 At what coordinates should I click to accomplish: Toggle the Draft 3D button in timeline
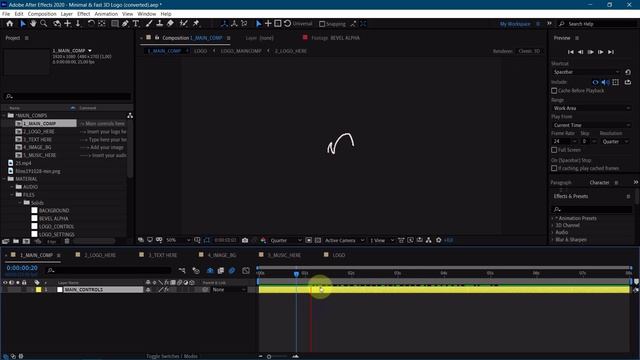(x=196, y=270)
